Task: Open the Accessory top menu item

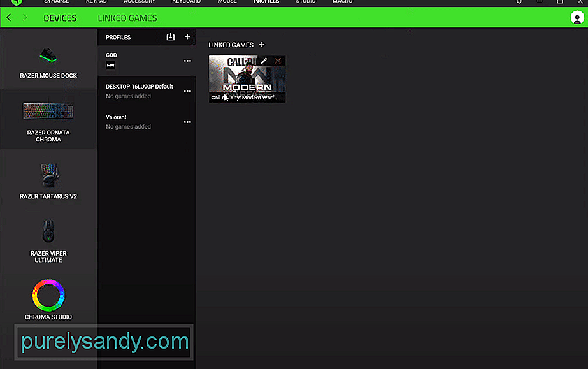Action: tap(140, 1)
